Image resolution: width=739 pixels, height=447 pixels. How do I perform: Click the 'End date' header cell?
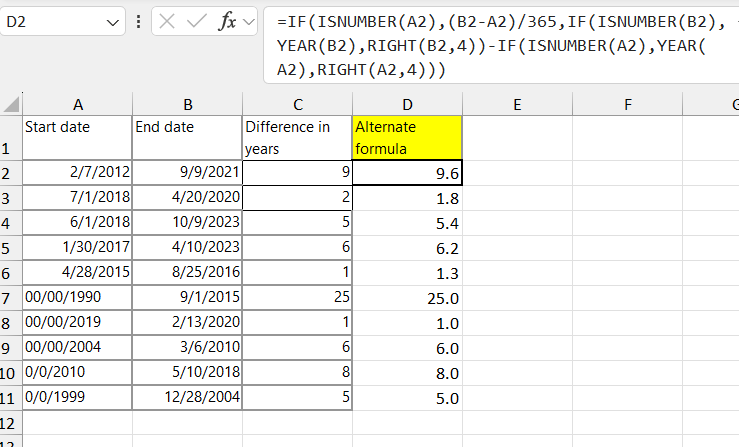(187, 138)
